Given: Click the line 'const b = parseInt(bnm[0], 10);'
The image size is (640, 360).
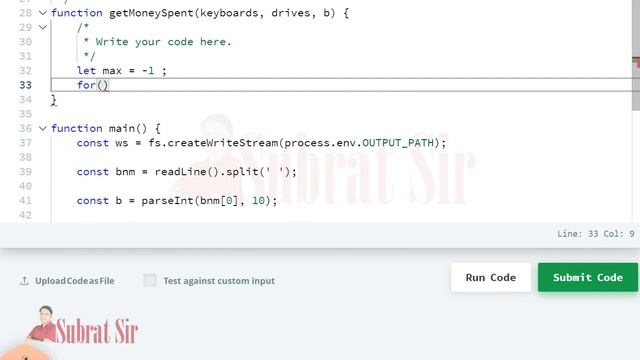Looking at the screenshot, I should pos(177,201).
